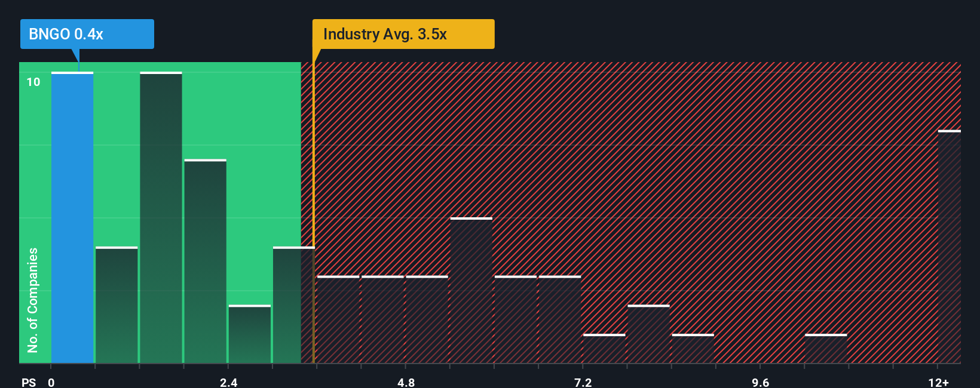The image size is (980, 388).
Task: Click the BNGO 0.4x label
Action: [x=87, y=34]
